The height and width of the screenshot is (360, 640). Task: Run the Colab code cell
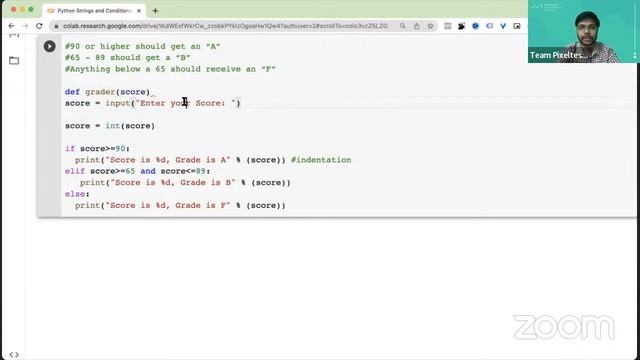(49, 46)
